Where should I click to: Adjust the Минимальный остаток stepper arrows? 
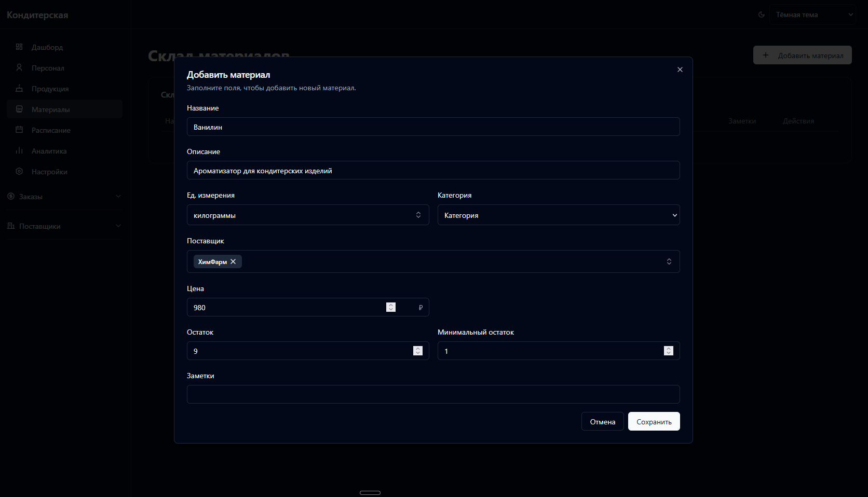point(669,351)
